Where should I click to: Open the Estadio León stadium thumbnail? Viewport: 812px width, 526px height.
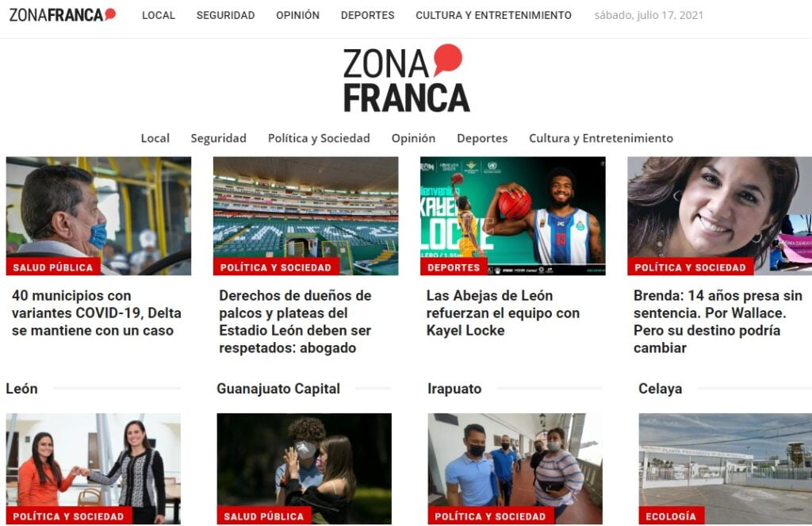[305, 216]
